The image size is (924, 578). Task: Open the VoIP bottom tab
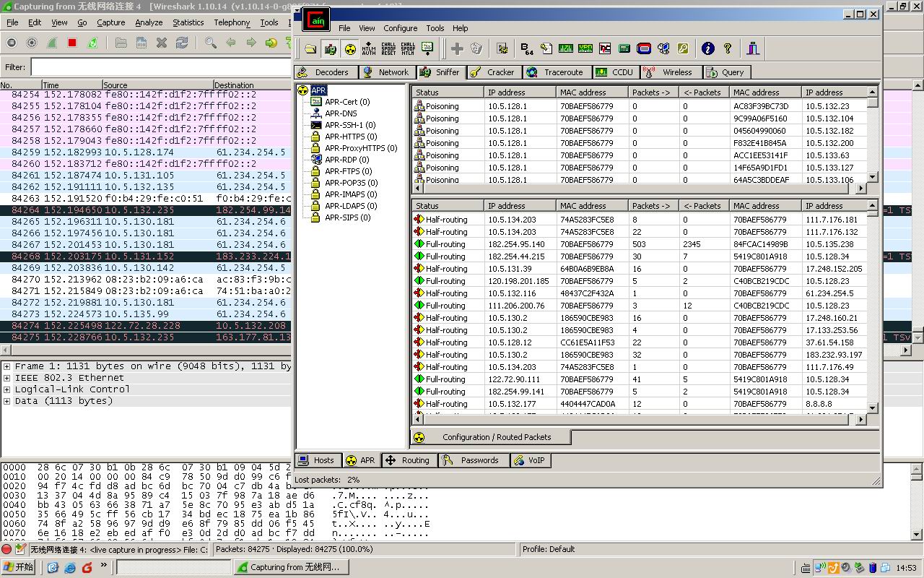pyautogui.click(x=529, y=460)
